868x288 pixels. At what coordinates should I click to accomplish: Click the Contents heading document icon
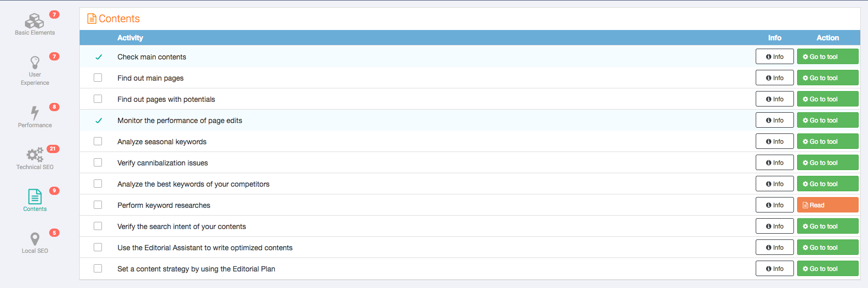92,19
